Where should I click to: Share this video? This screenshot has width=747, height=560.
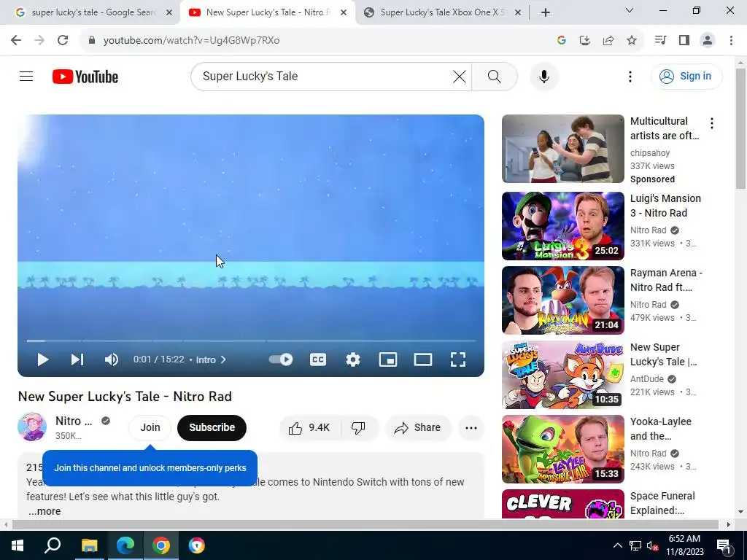tap(418, 427)
